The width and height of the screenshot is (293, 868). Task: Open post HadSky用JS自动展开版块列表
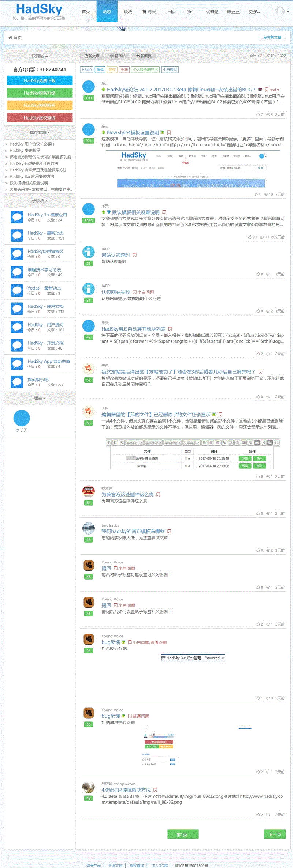pos(133,329)
